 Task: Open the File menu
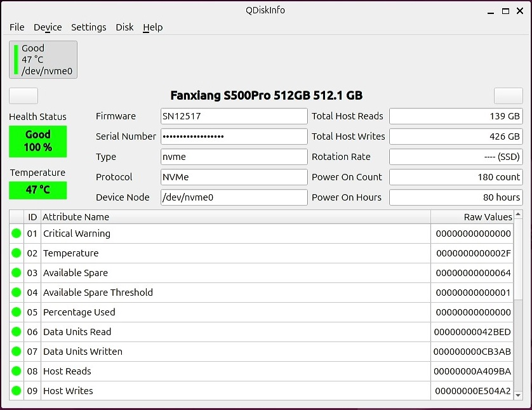pyautogui.click(x=17, y=27)
